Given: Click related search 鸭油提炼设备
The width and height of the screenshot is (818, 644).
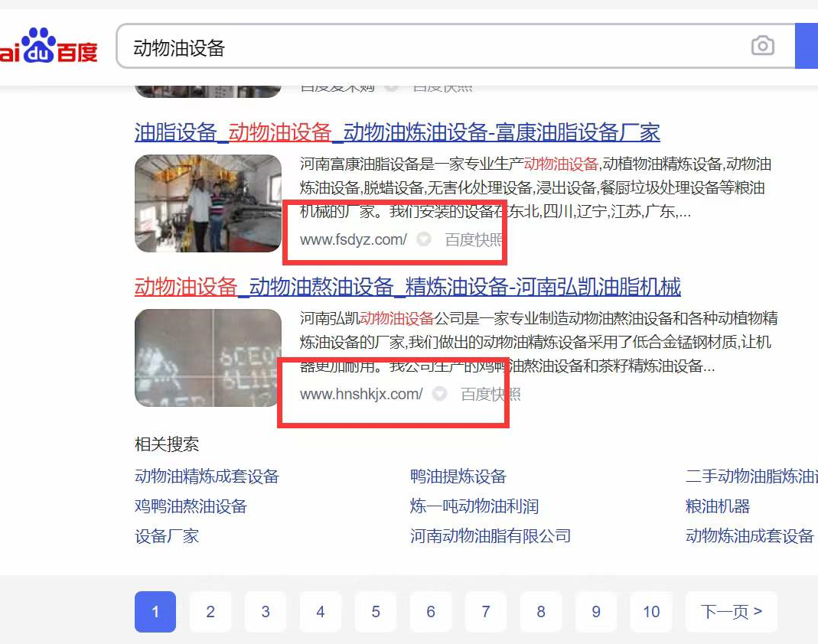Looking at the screenshot, I should [x=458, y=476].
